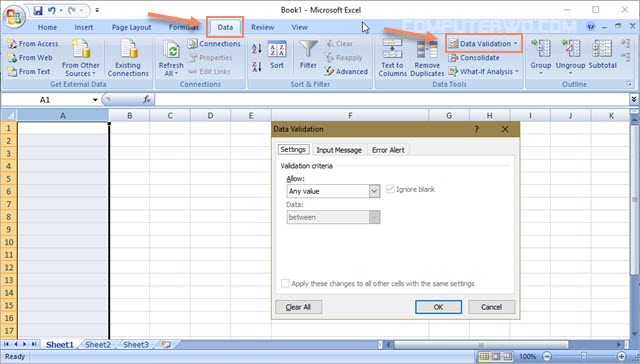Open the View ribbon tab

point(300,27)
